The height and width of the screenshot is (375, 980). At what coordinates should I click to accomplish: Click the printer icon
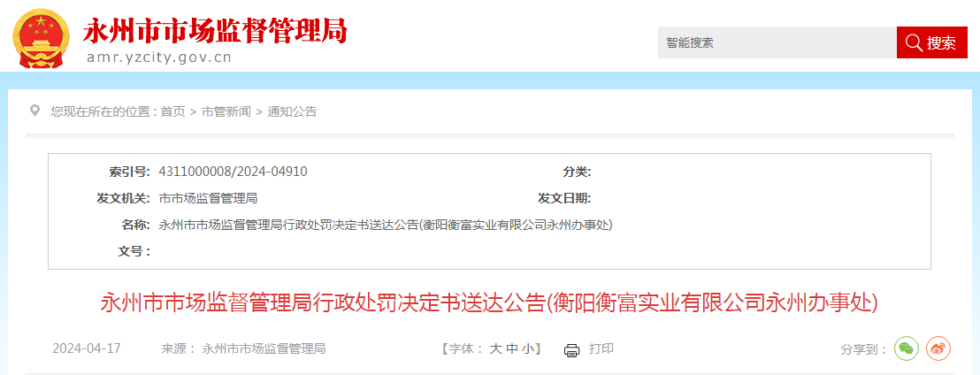click(x=572, y=350)
